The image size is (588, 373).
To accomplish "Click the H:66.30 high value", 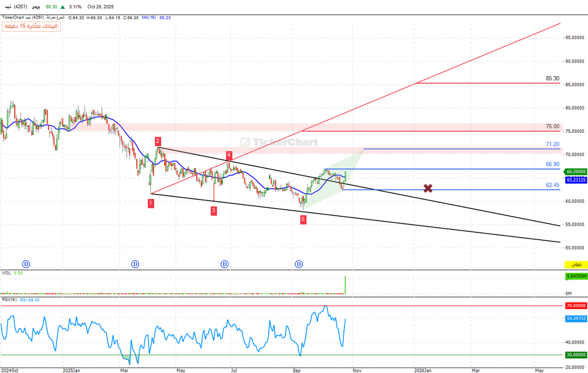I will (94, 17).
